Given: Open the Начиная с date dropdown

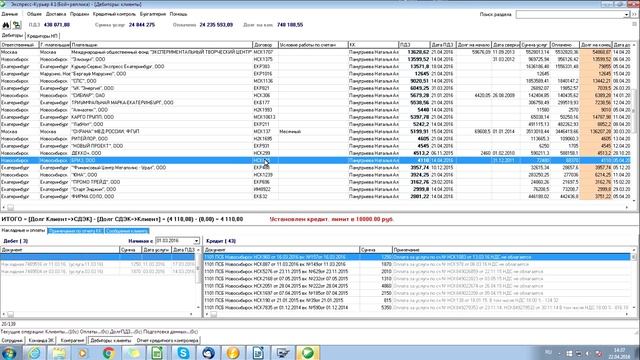Looking at the screenshot, I should point(196,241).
